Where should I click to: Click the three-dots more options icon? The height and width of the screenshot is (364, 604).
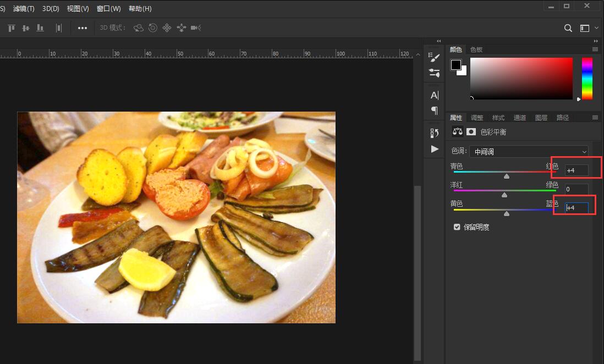(83, 28)
